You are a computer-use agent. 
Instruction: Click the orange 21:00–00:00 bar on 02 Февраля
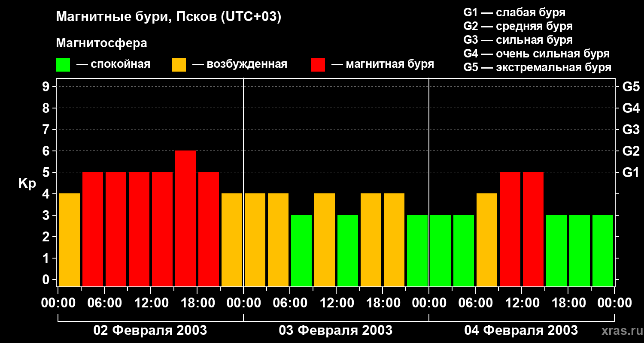pos(232,240)
